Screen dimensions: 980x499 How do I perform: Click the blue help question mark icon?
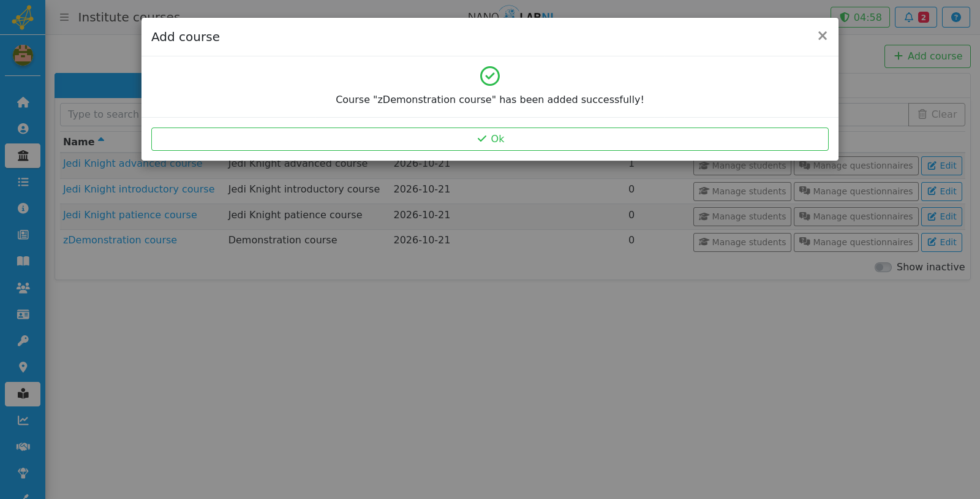pyautogui.click(x=956, y=17)
